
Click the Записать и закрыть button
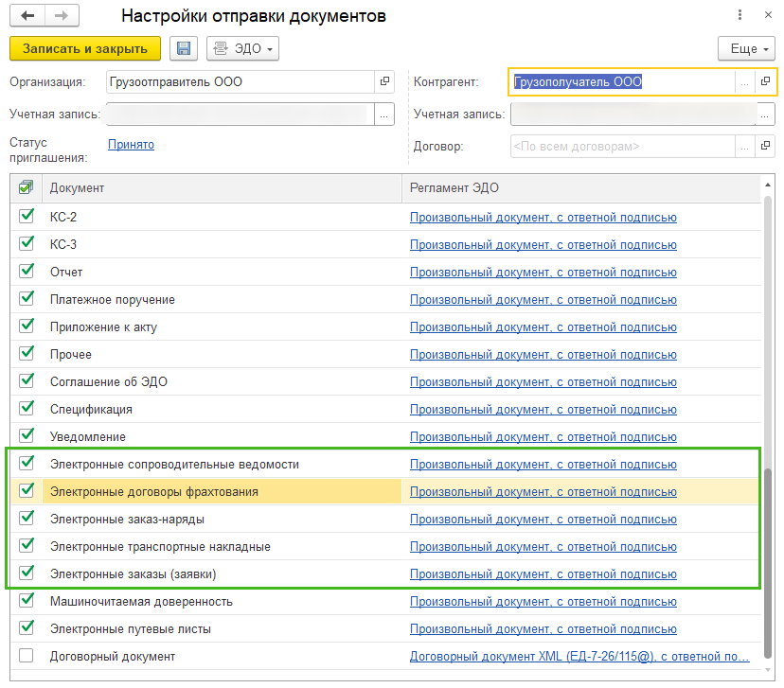coord(85,48)
